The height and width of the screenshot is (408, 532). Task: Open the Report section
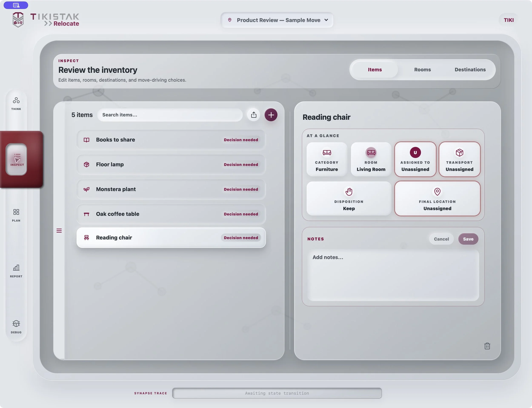pos(16,271)
